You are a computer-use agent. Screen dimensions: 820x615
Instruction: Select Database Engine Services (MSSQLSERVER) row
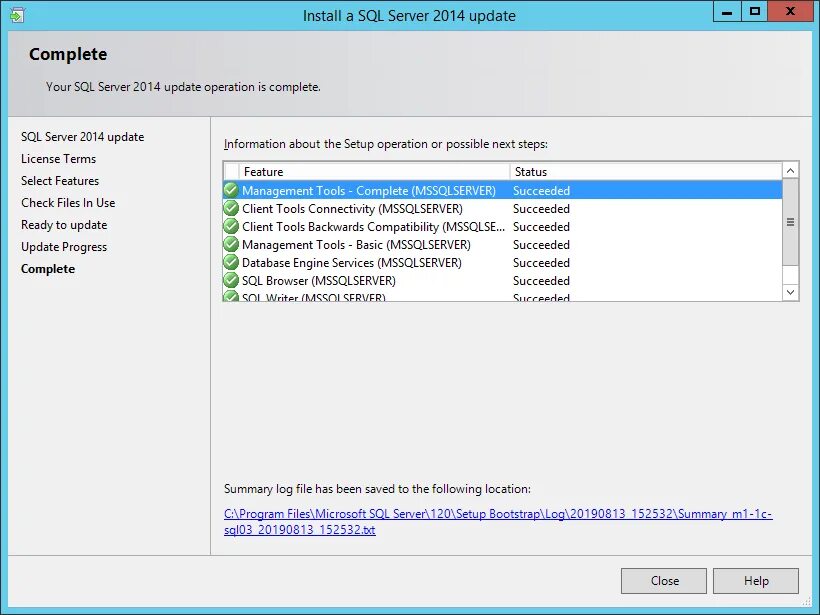click(503, 263)
